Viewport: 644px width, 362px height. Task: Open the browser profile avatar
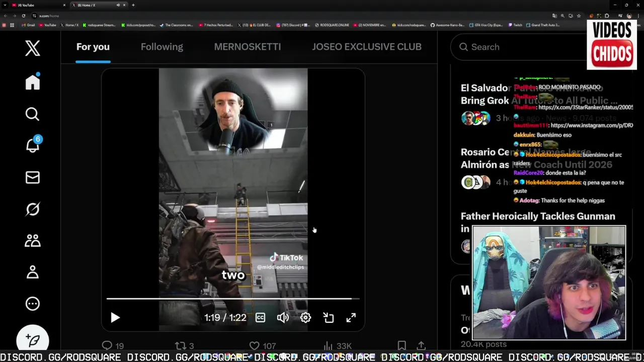tap(629, 16)
